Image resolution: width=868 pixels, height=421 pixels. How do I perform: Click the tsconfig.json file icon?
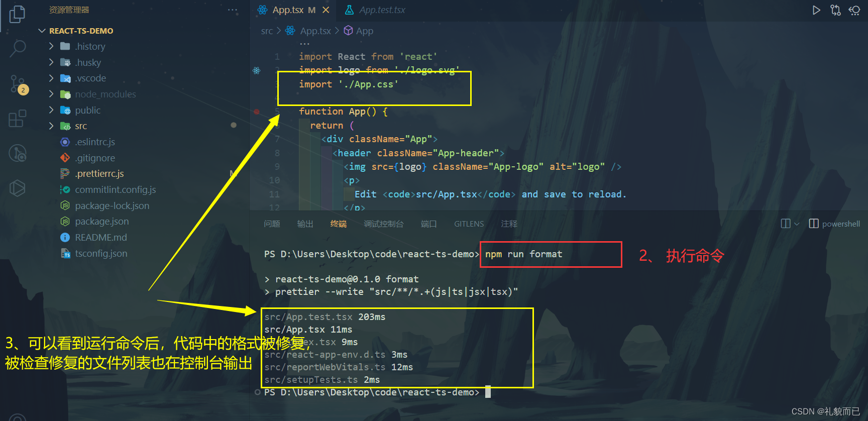click(65, 253)
